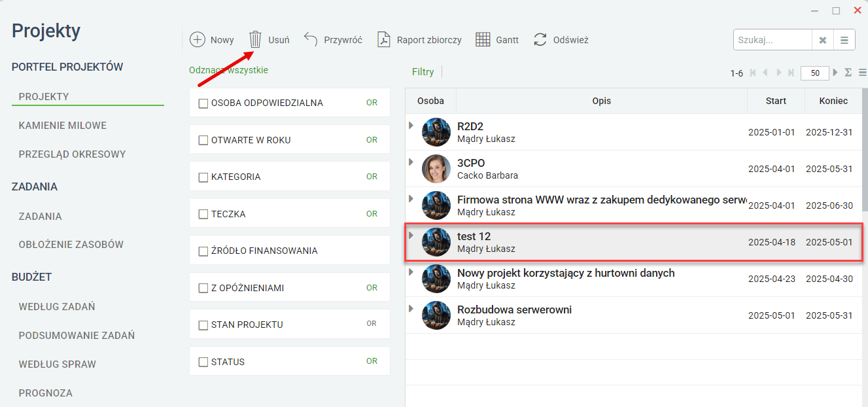Tick the TECZKA filter checkbox
The image size is (868, 407).
[203, 214]
